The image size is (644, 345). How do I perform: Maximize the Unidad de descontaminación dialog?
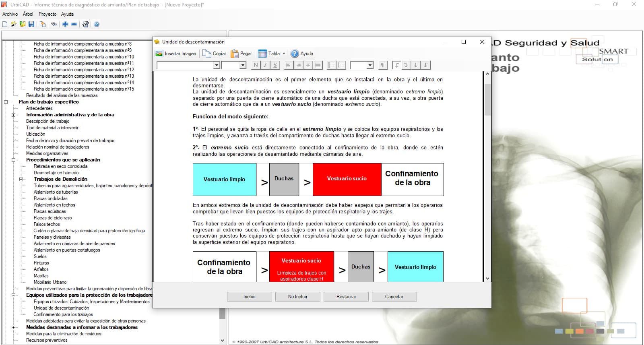tap(463, 42)
